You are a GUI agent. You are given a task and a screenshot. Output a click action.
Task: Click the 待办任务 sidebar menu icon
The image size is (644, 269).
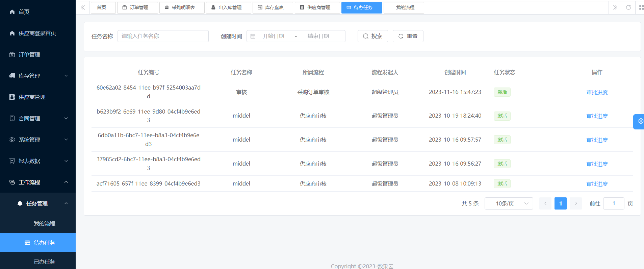tap(27, 243)
